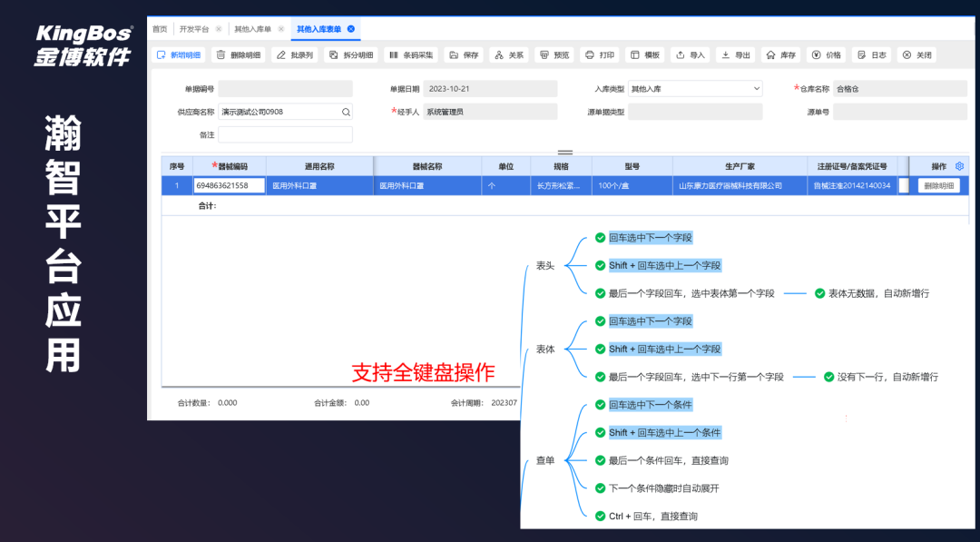Click the 新增明细 toolbar icon
This screenshot has width=980, height=542.
point(162,55)
